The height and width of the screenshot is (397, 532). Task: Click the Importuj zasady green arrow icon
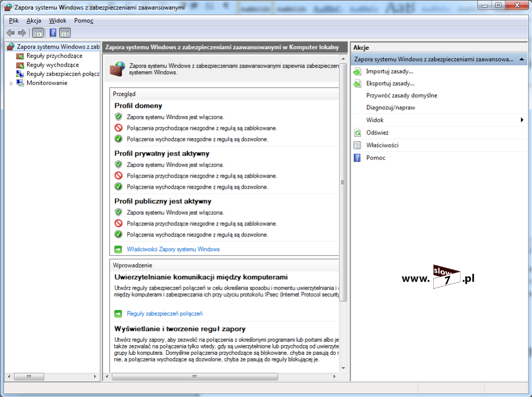(358, 72)
